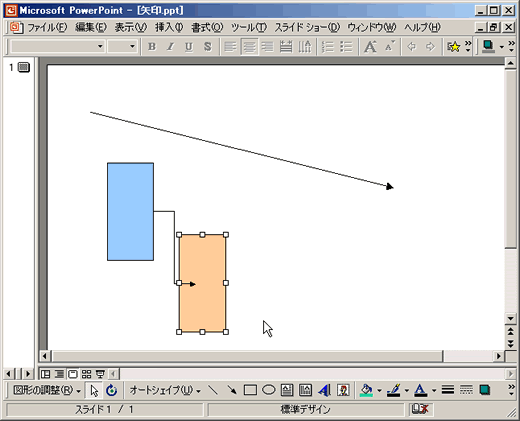
Task: Toggle Italic formatting
Action: pos(170,47)
